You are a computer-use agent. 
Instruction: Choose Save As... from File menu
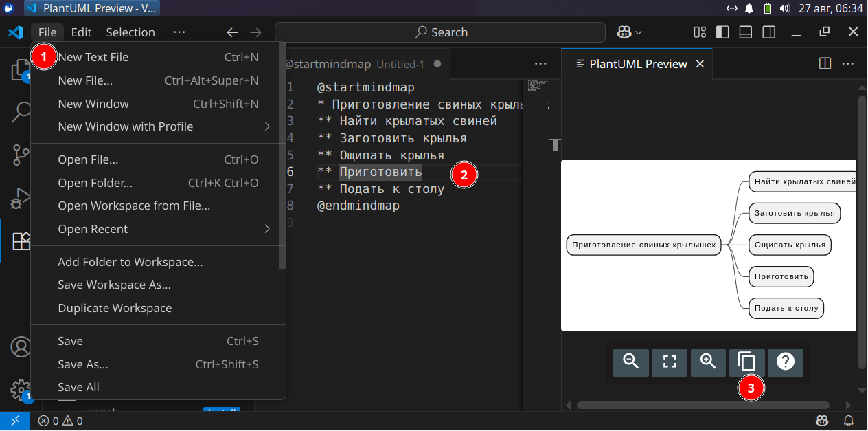point(83,364)
